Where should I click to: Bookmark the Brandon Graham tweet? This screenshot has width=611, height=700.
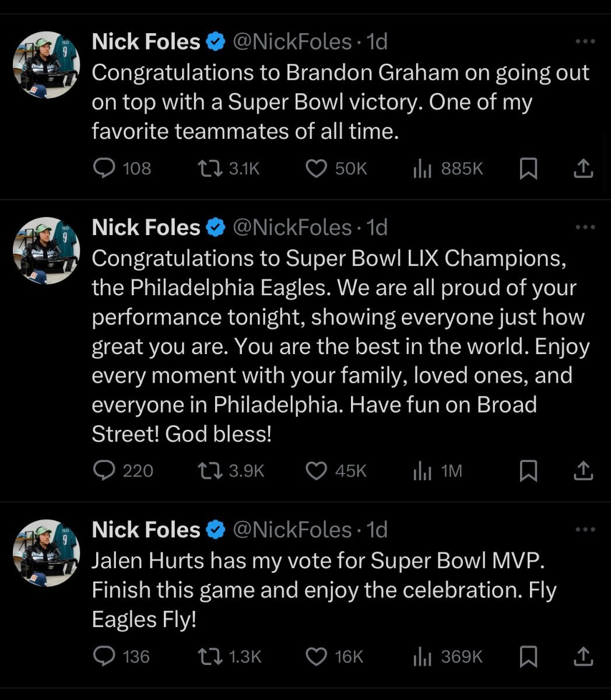pyautogui.click(x=528, y=169)
